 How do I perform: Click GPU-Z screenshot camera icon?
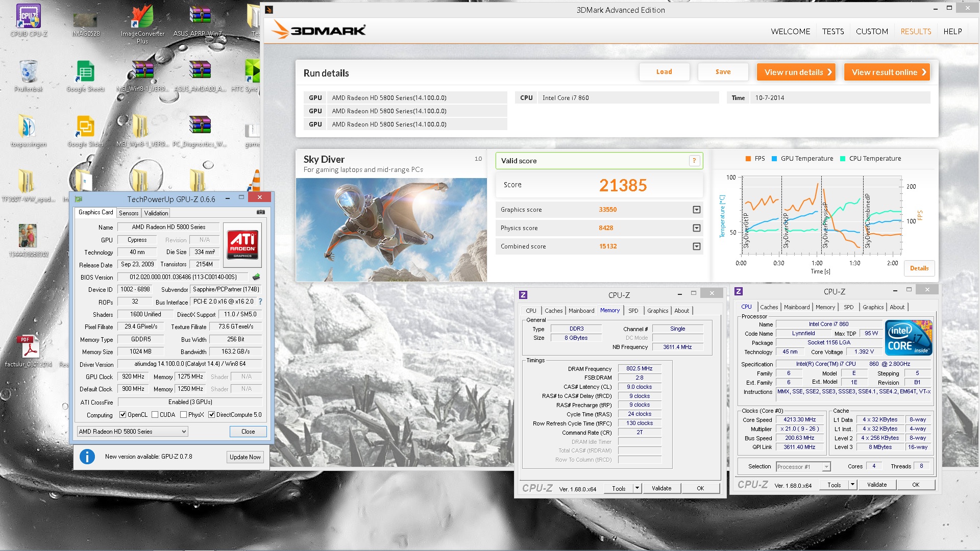[260, 212]
